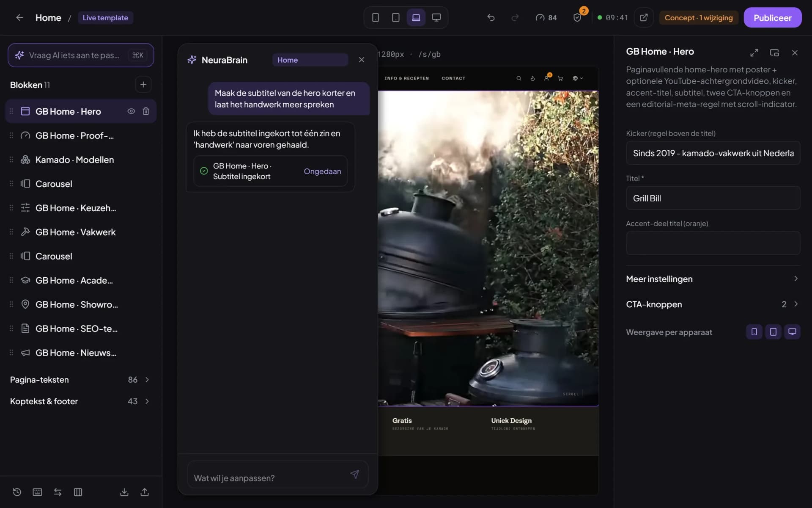Expand Pagina-teksten list

coord(80,380)
